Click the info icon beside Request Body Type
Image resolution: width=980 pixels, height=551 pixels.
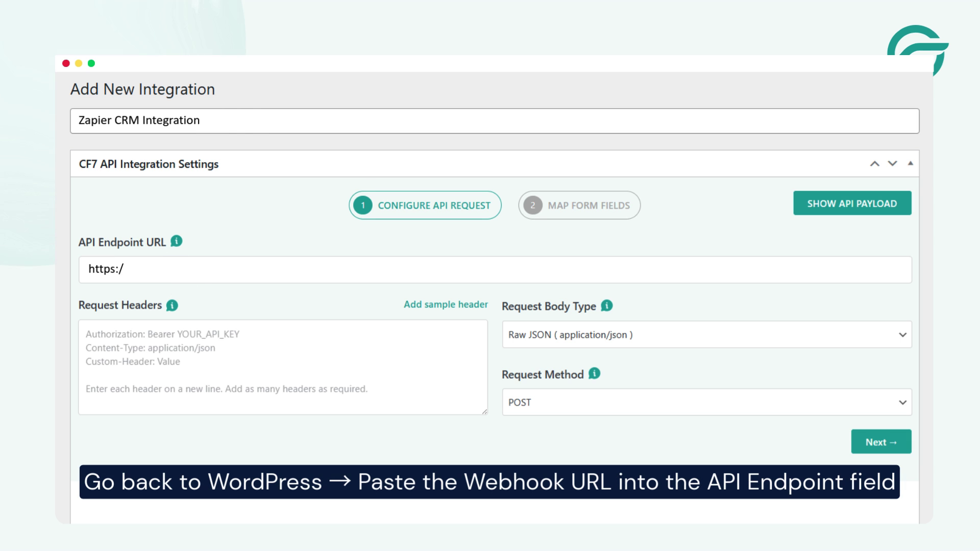click(606, 306)
